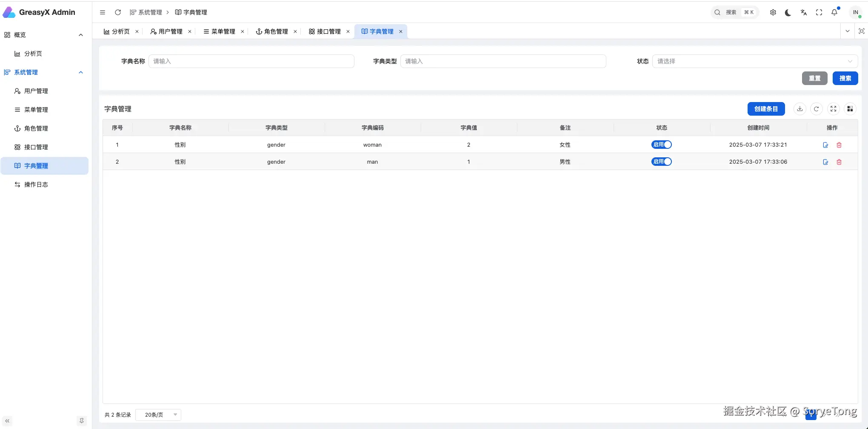The width and height of the screenshot is (868, 429).
Task: Click the 男性 remark cell
Action: tap(565, 162)
